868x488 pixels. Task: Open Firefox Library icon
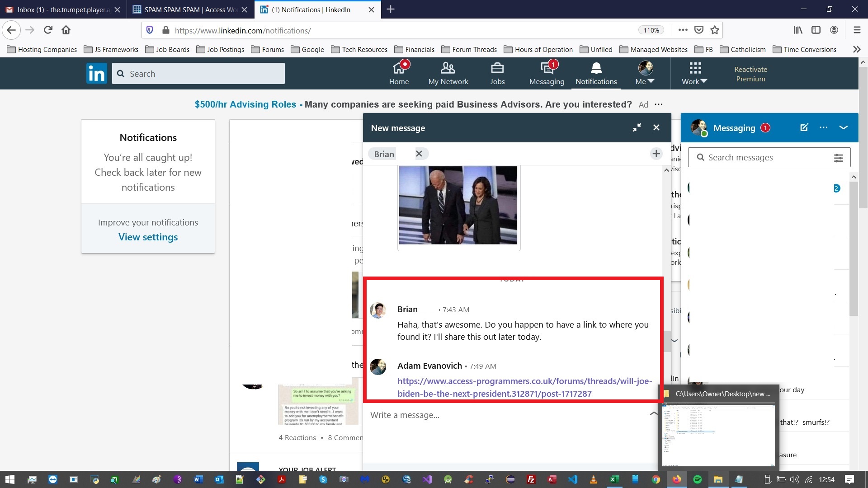point(798,30)
